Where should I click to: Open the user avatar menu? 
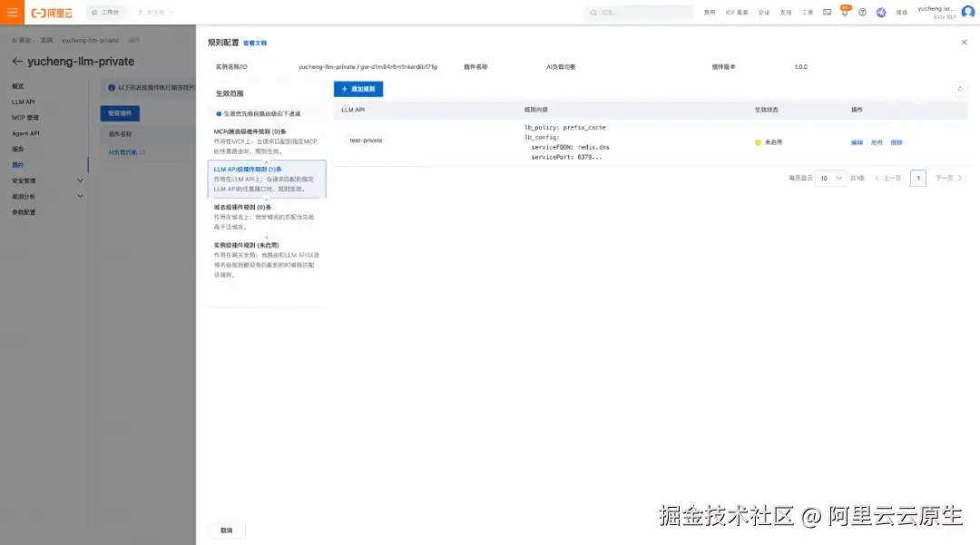(968, 12)
